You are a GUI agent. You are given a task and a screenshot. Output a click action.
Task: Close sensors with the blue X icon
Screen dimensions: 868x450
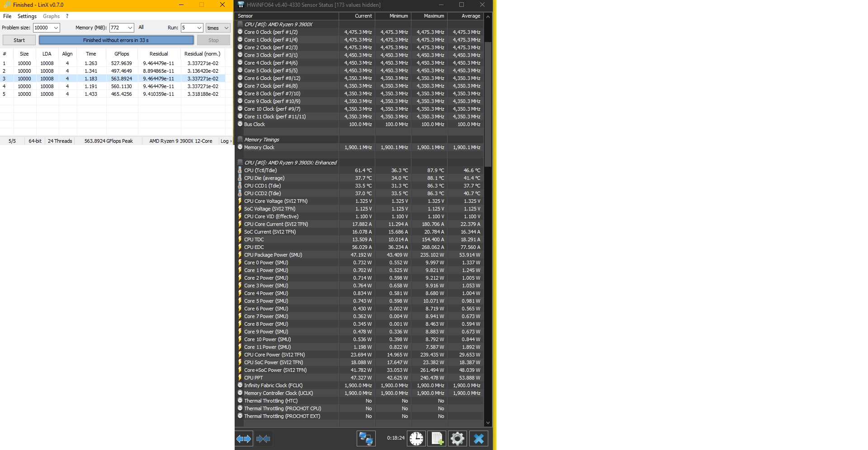[479, 439]
